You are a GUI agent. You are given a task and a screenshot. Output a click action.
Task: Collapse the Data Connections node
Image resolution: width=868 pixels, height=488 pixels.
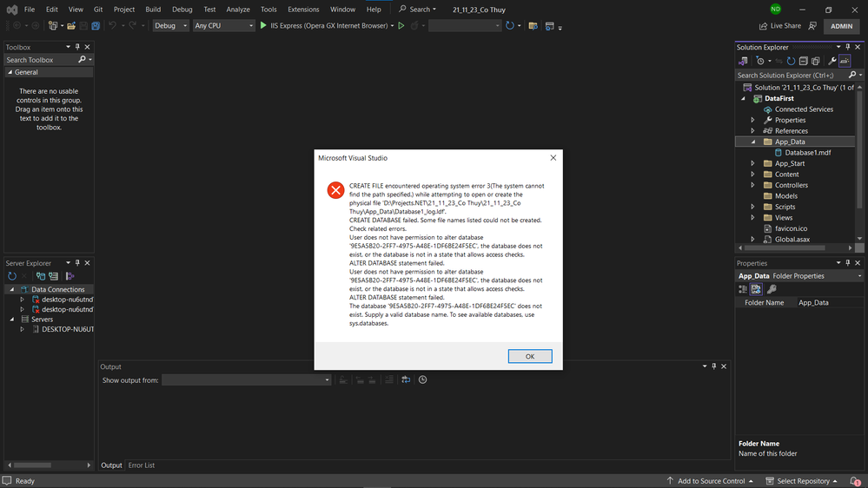click(x=11, y=289)
